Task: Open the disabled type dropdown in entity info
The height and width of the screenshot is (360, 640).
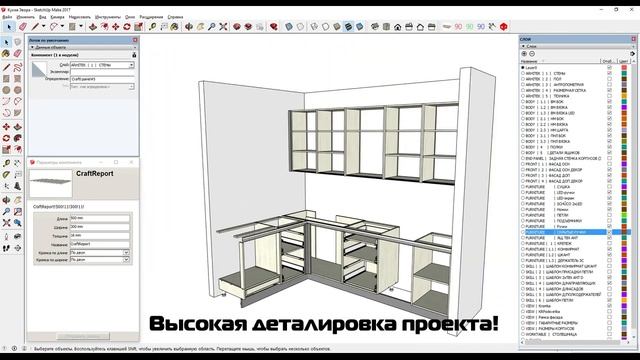Action: pos(131,87)
